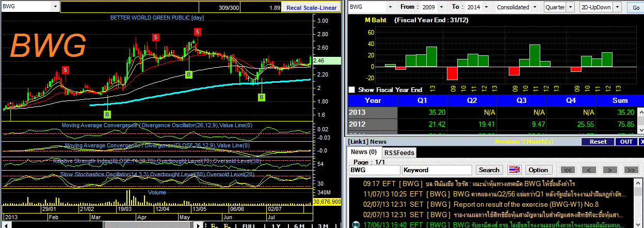Click the last-page >> news button
Viewport: 644px width, 228px height.
(631, 170)
